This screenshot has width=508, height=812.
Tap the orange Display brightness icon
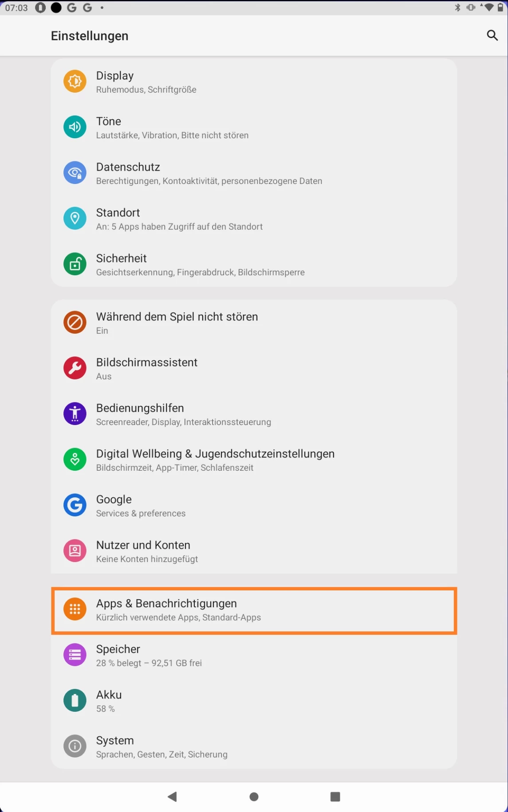point(75,82)
